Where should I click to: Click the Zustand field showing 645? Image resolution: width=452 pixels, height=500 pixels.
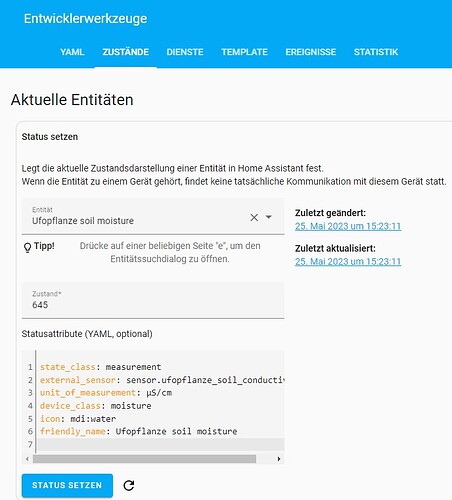click(x=153, y=300)
